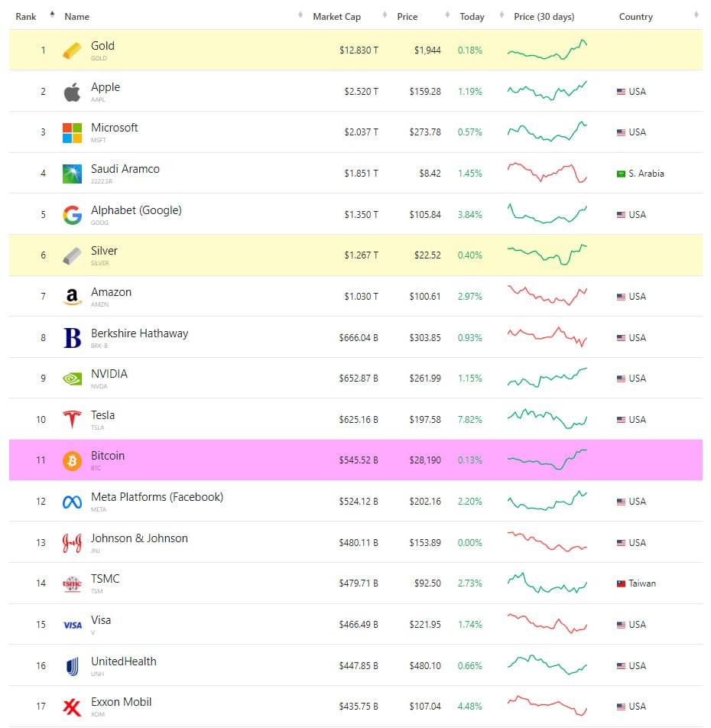Click the $545.52 B market cap value
711x728 pixels.
[x=359, y=460]
